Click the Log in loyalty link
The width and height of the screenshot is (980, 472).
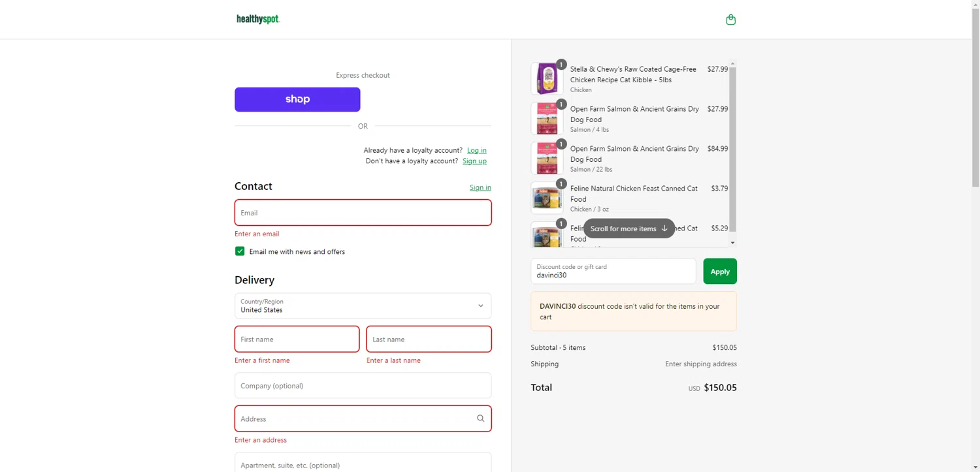click(476, 150)
